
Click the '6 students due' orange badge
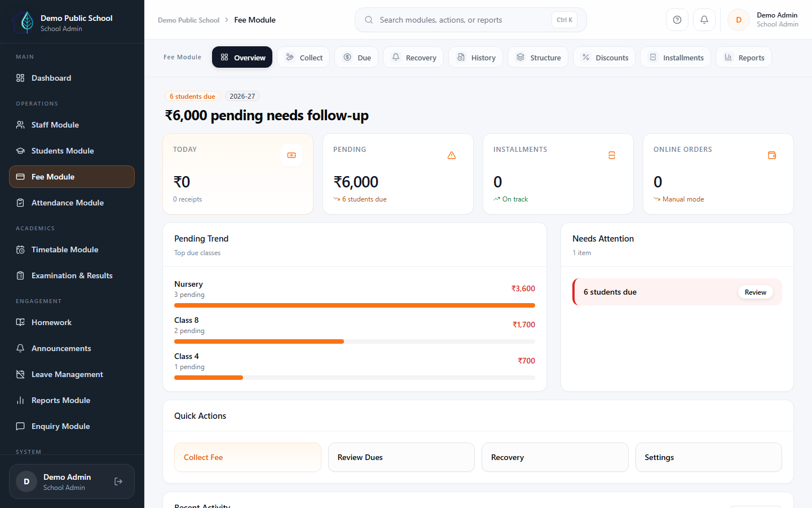click(x=192, y=97)
